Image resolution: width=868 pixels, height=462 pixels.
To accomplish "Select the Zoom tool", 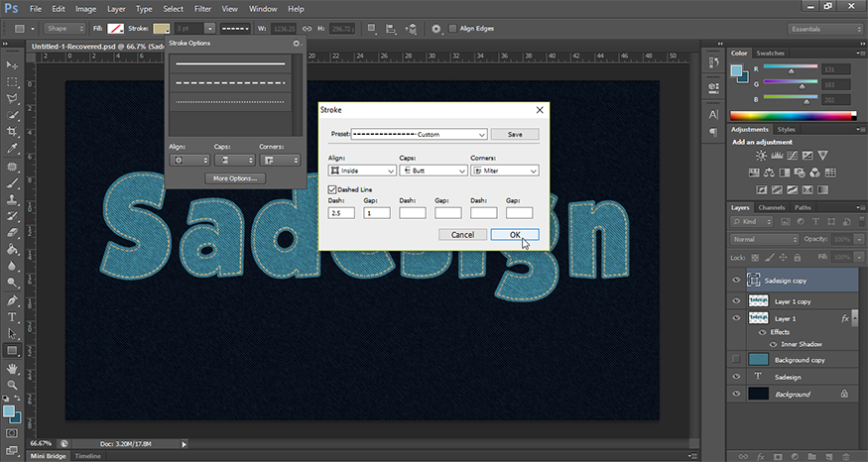I will click(x=12, y=385).
